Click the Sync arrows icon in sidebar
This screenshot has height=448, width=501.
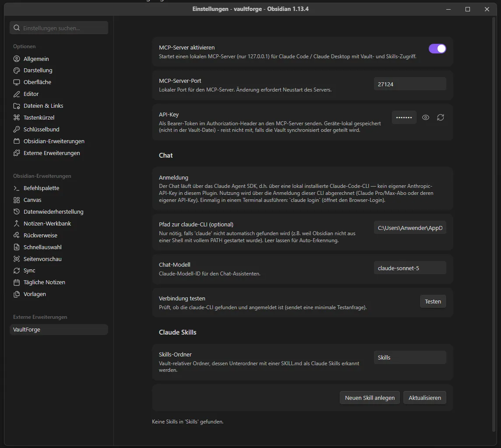(x=17, y=271)
